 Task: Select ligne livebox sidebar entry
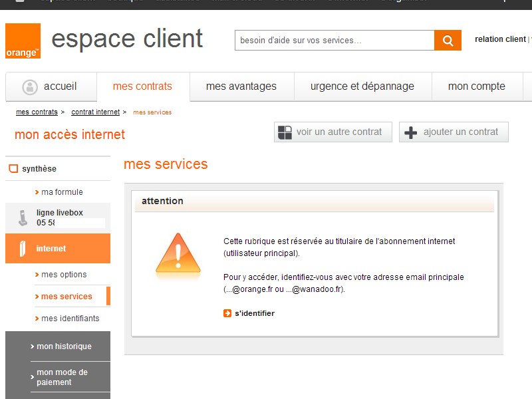coord(58,218)
